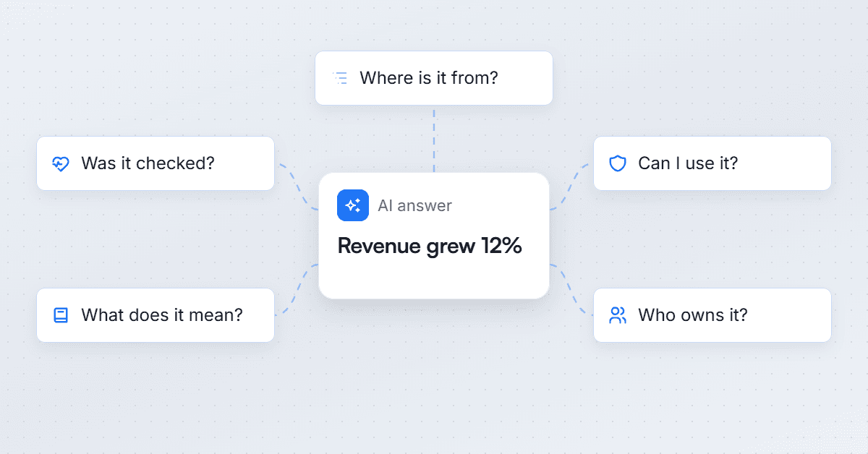Click the book icon beside "What does it mean?"
The width and height of the screenshot is (868, 454).
click(x=61, y=315)
